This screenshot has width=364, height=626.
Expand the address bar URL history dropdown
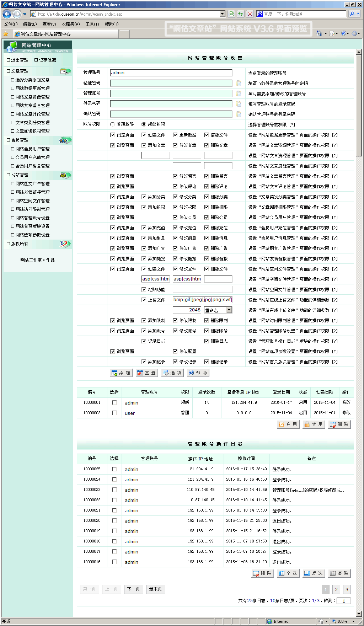coord(223,14)
